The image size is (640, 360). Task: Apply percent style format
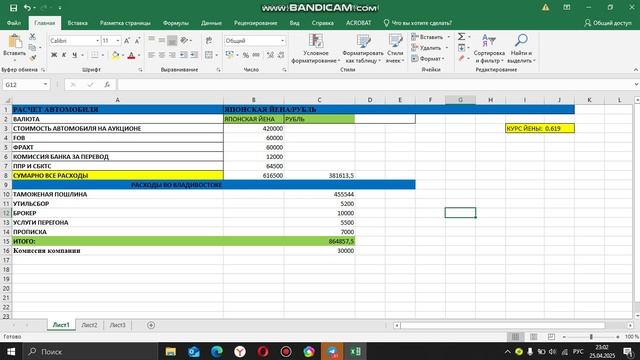(246, 55)
